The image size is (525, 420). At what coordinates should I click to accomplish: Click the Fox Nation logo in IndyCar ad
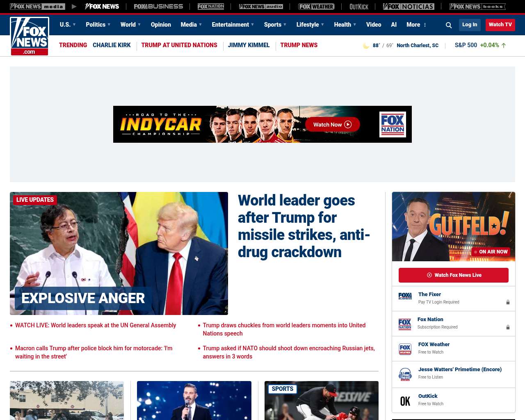pyautogui.click(x=393, y=124)
